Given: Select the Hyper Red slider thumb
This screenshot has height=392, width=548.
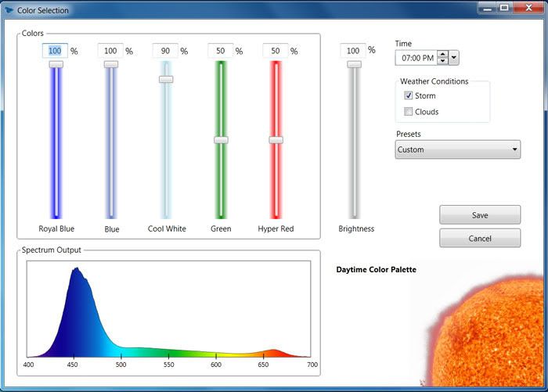Looking at the screenshot, I should tap(276, 139).
